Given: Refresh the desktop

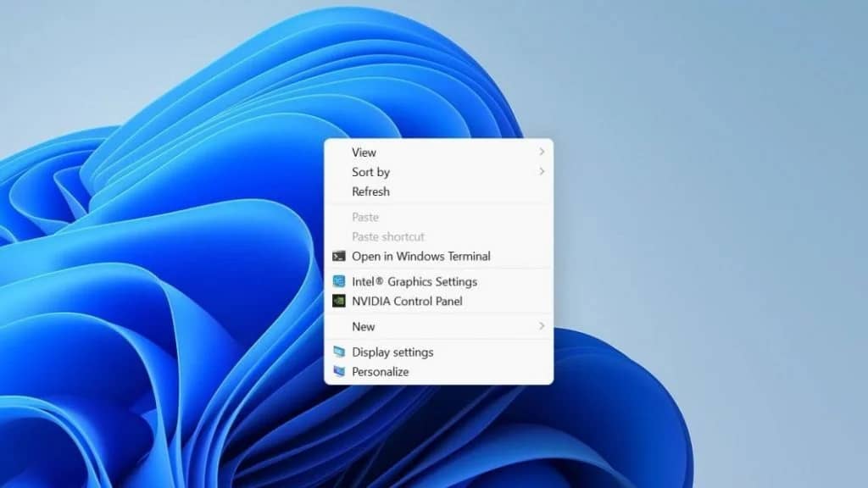Looking at the screenshot, I should 370,191.
